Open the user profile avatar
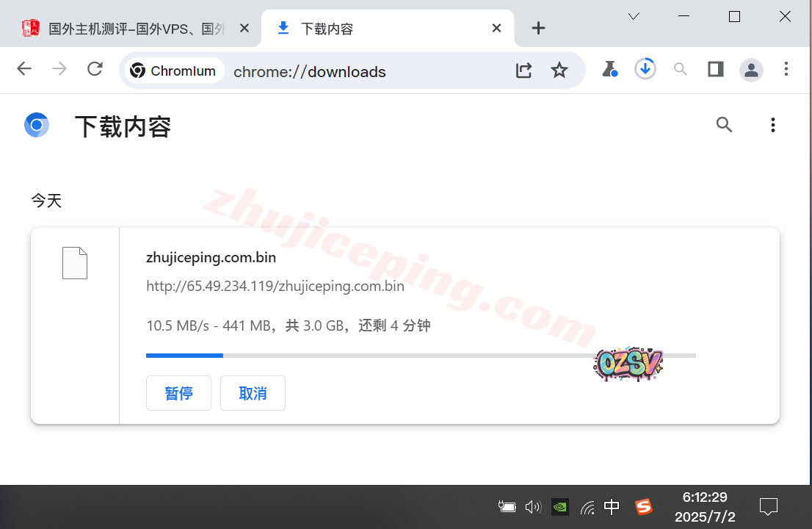The width and height of the screenshot is (812, 529). (751, 70)
